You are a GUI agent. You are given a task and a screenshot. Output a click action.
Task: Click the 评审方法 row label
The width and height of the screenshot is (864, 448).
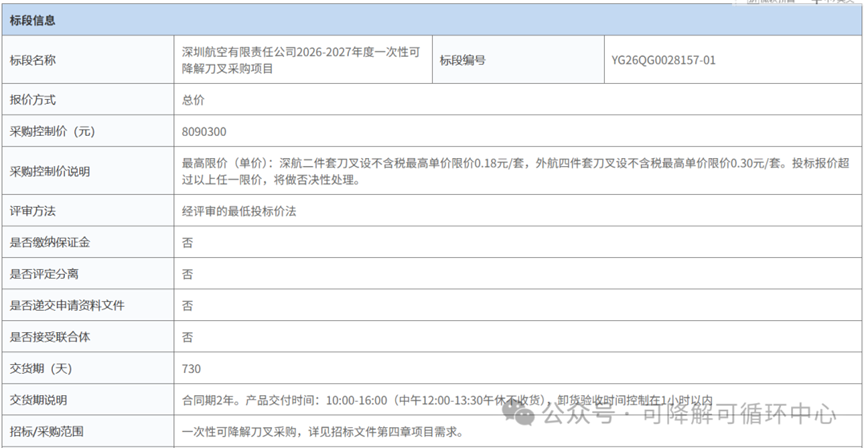[33, 211]
